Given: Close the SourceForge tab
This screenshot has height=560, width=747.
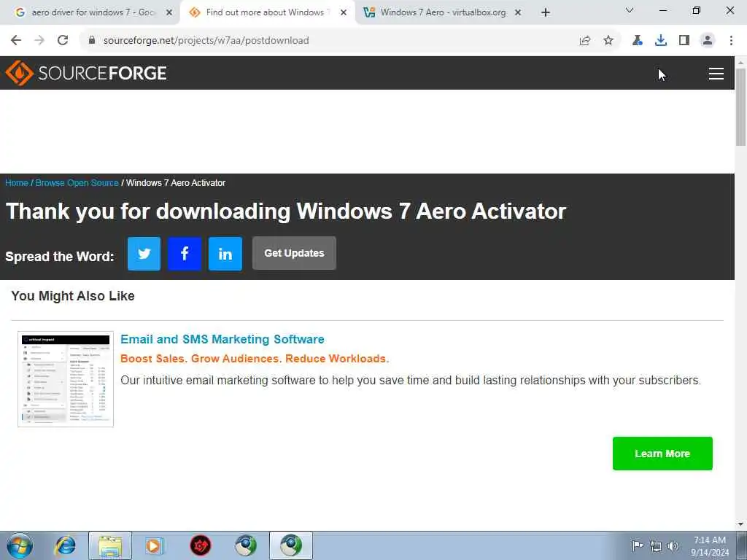Looking at the screenshot, I should [x=344, y=13].
